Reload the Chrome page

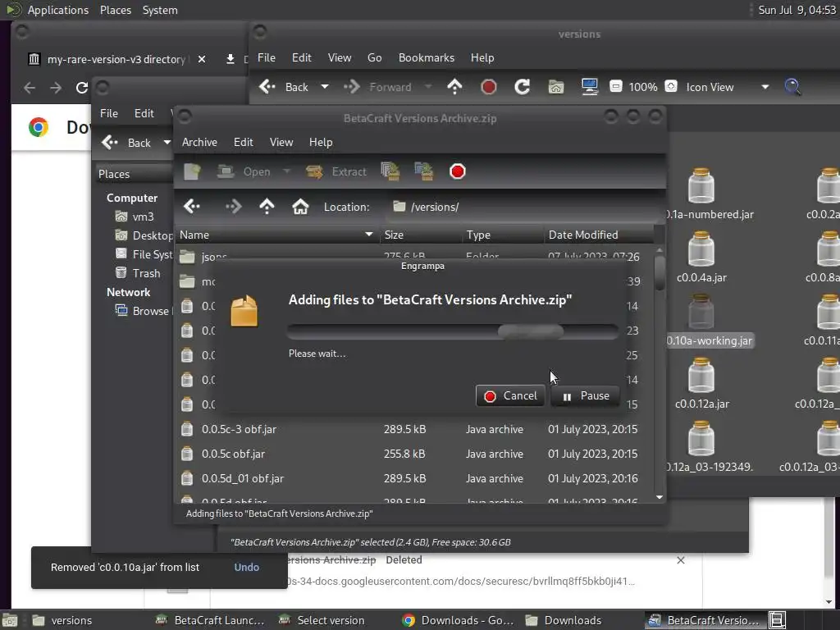coord(81,87)
